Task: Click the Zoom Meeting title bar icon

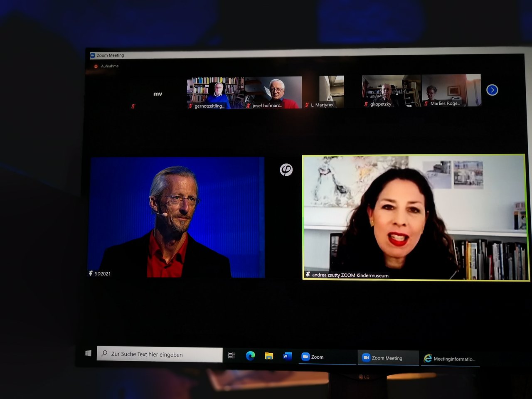Action: [x=93, y=55]
